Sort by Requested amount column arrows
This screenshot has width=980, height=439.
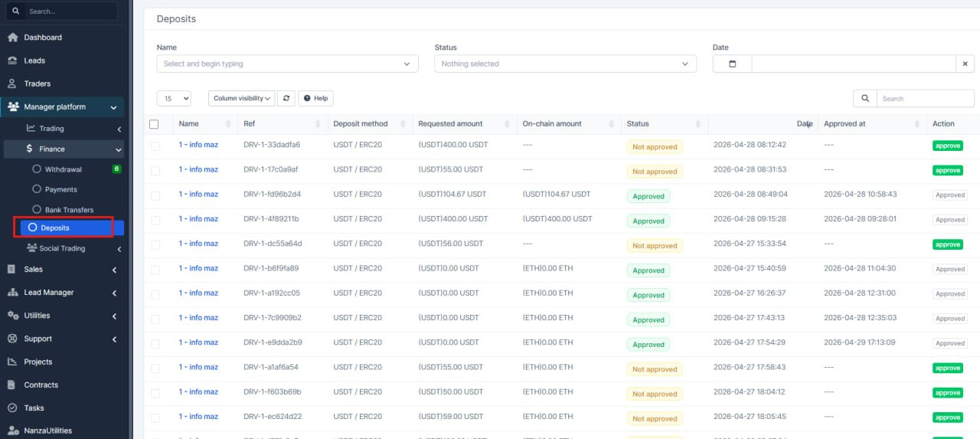coord(507,124)
